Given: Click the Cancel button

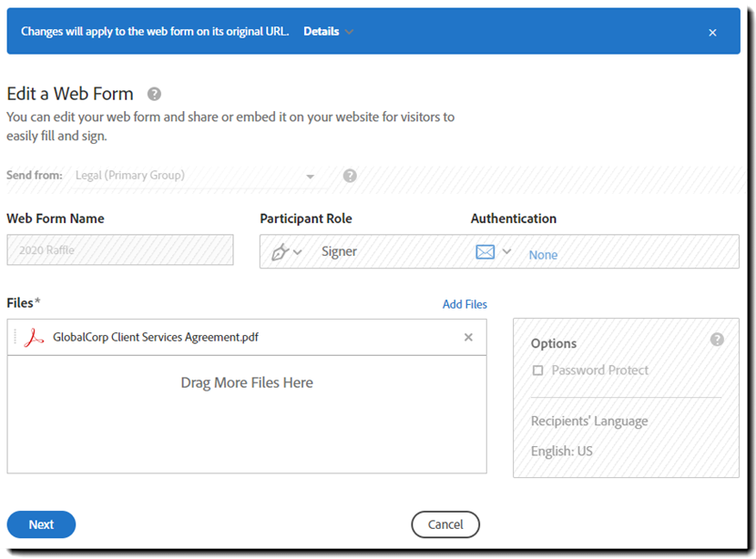Looking at the screenshot, I should (x=445, y=524).
